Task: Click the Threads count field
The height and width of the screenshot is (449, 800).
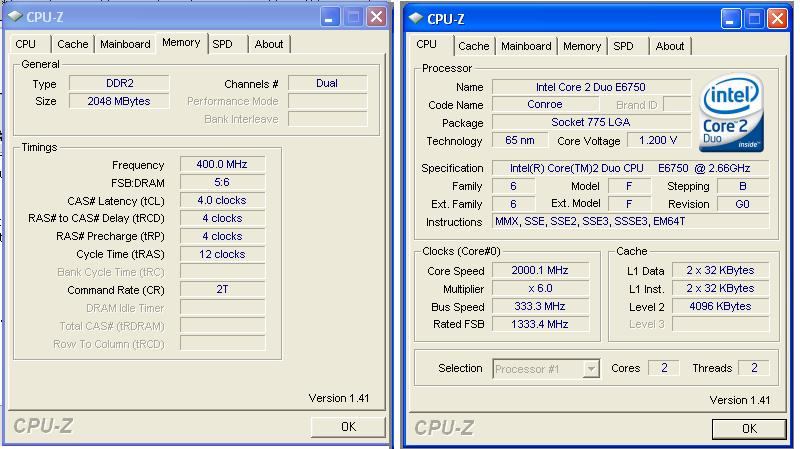Action: click(754, 368)
